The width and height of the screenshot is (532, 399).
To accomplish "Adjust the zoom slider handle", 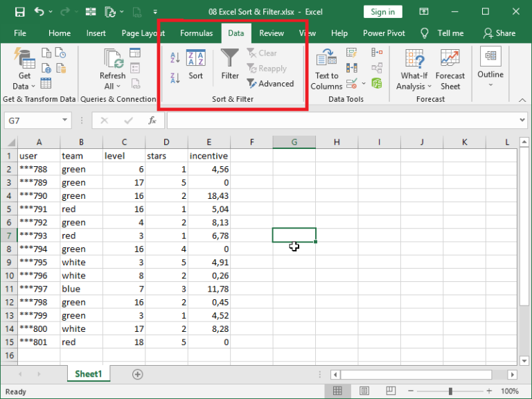I will point(450,391).
